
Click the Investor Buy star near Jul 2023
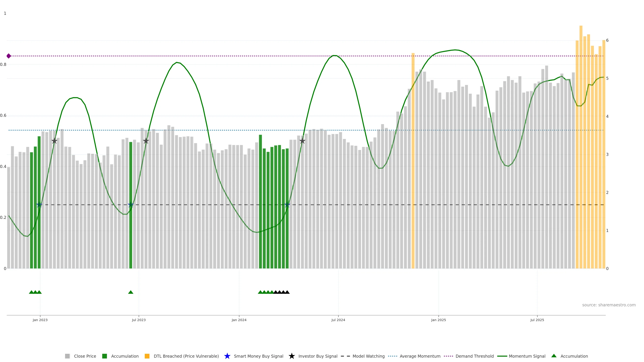click(x=146, y=141)
